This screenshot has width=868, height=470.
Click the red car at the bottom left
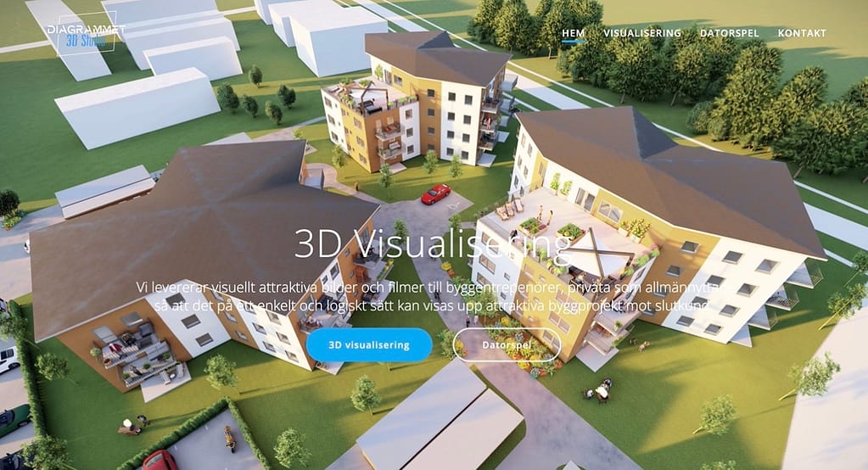[159, 460]
